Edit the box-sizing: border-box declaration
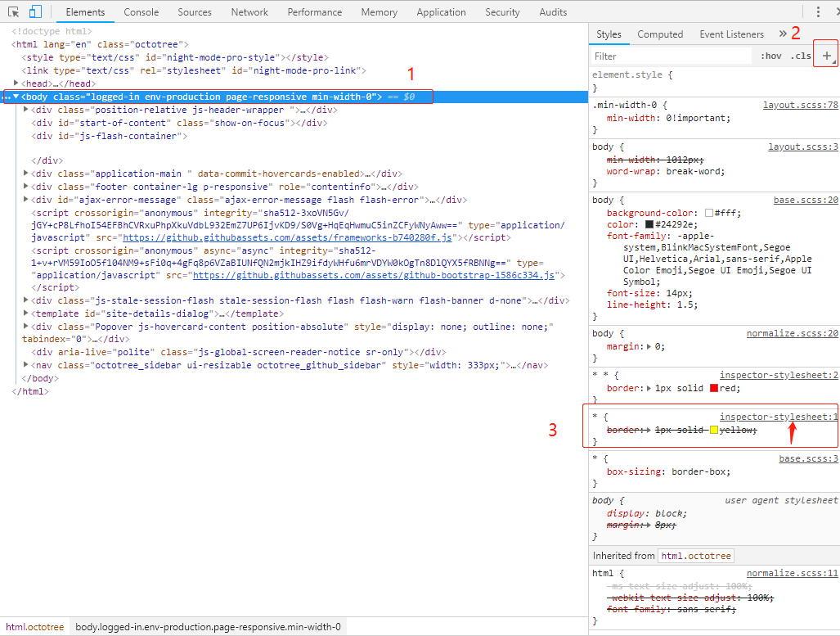 point(668,472)
